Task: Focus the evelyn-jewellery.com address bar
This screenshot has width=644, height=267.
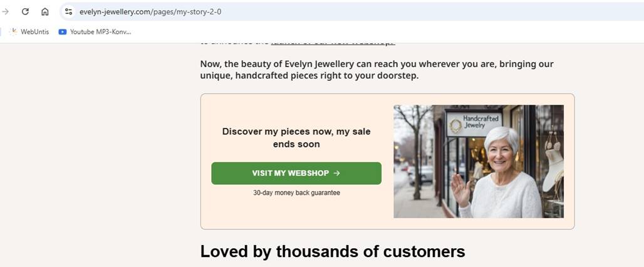Action: 251,11
